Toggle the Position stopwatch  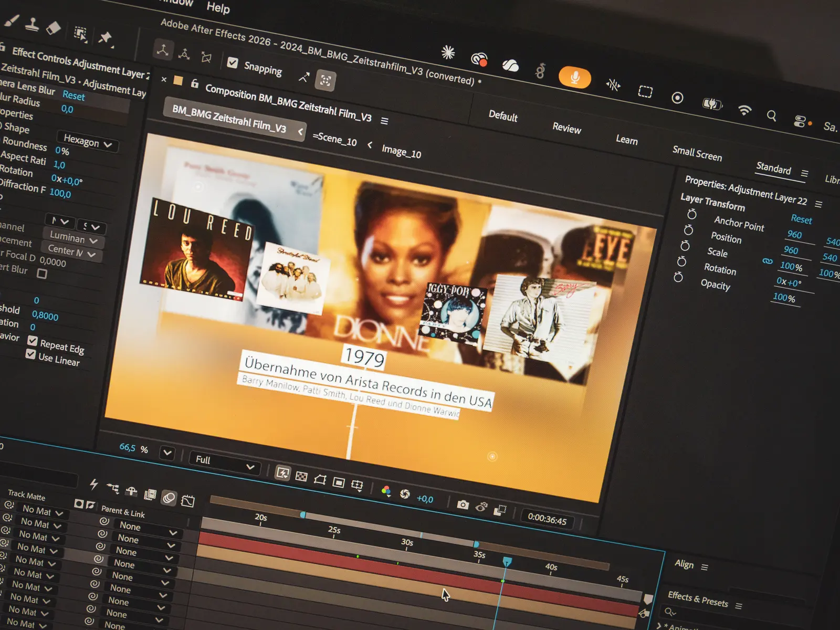point(688,230)
